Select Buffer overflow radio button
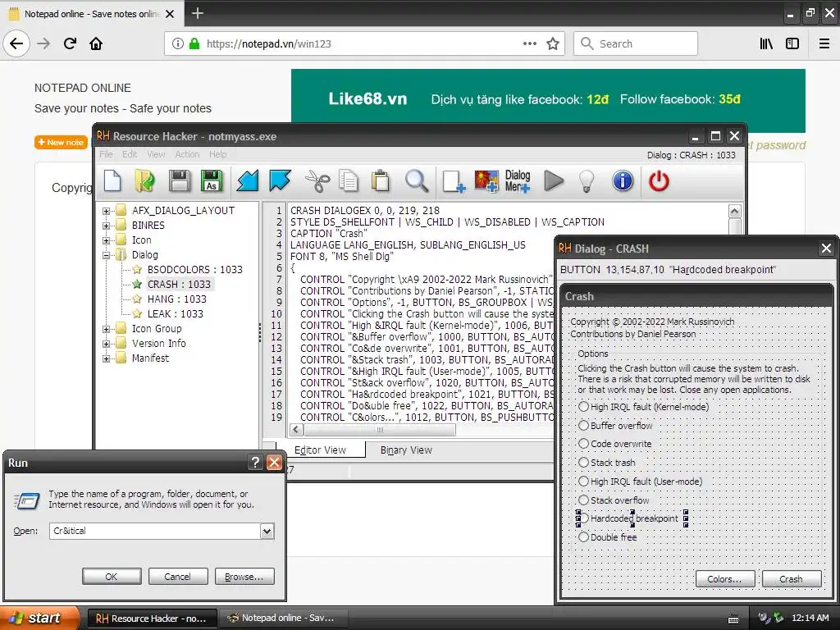 click(x=583, y=426)
